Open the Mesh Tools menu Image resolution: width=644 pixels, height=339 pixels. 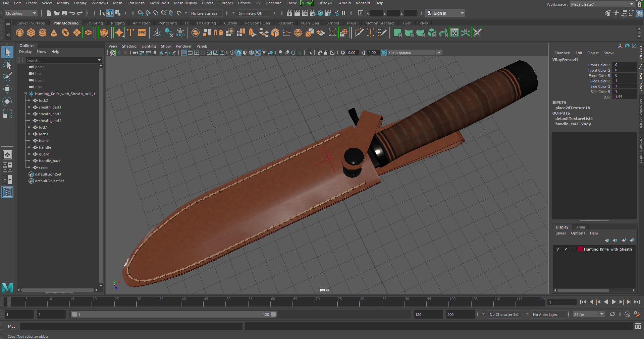coord(159,3)
